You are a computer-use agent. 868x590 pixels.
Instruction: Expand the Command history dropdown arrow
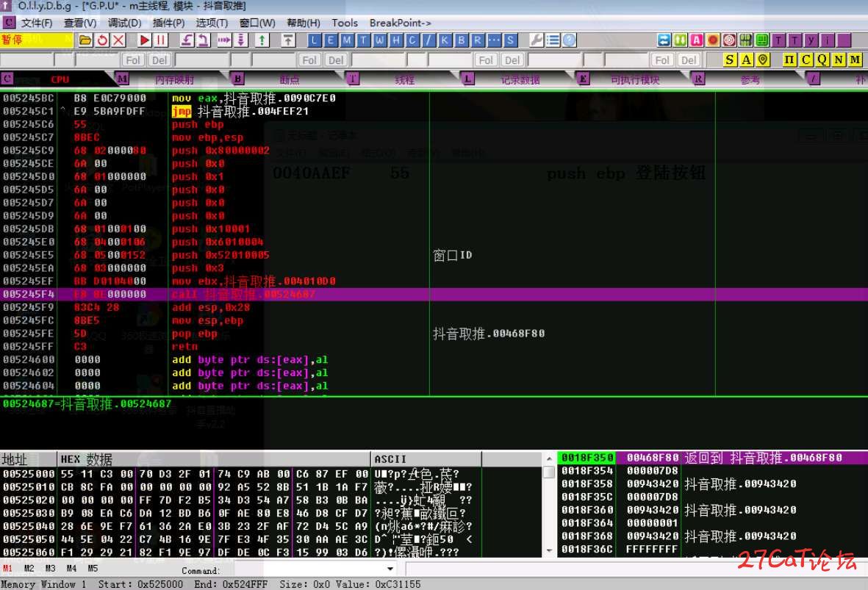390,569
